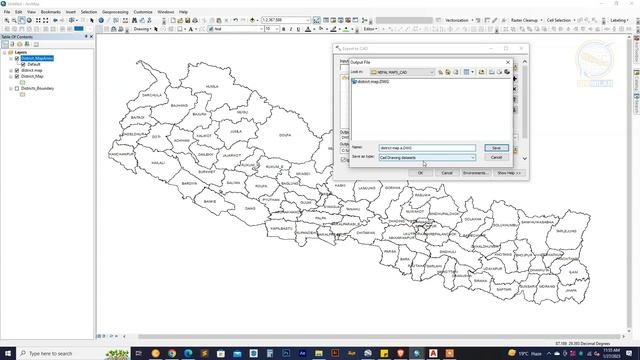The height and width of the screenshot is (360, 640).
Task: Open the Customize menu
Action: click(143, 12)
